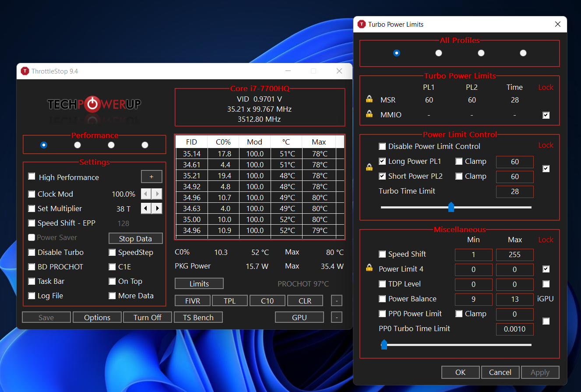
Task: Check Disable Power Limit Control
Action: point(382,146)
